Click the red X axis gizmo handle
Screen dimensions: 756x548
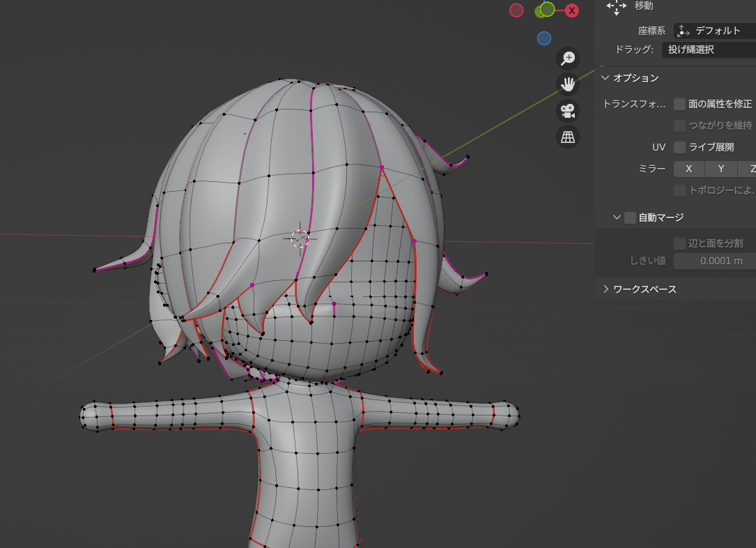click(571, 10)
